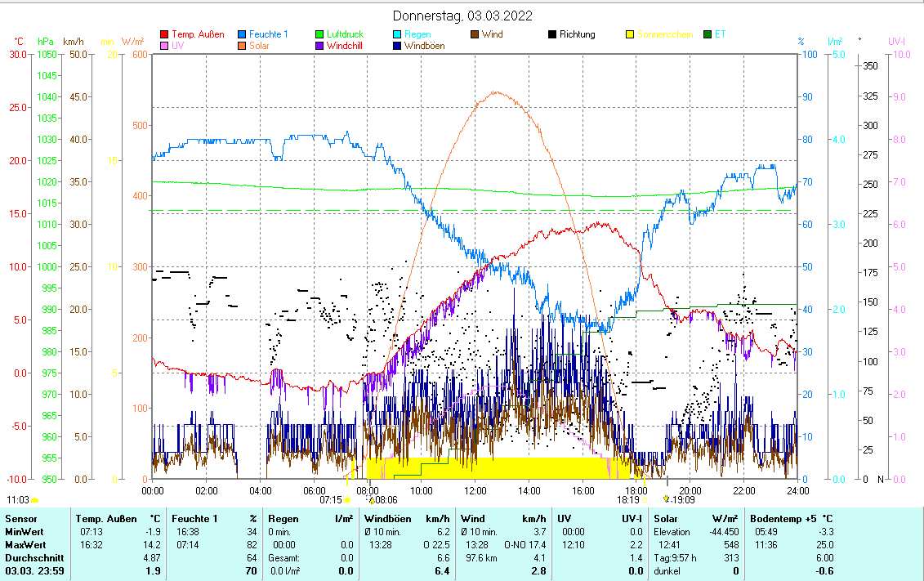Click the hPa pressure axis unit label
Viewport: 924px width, 581px height.
coord(46,41)
